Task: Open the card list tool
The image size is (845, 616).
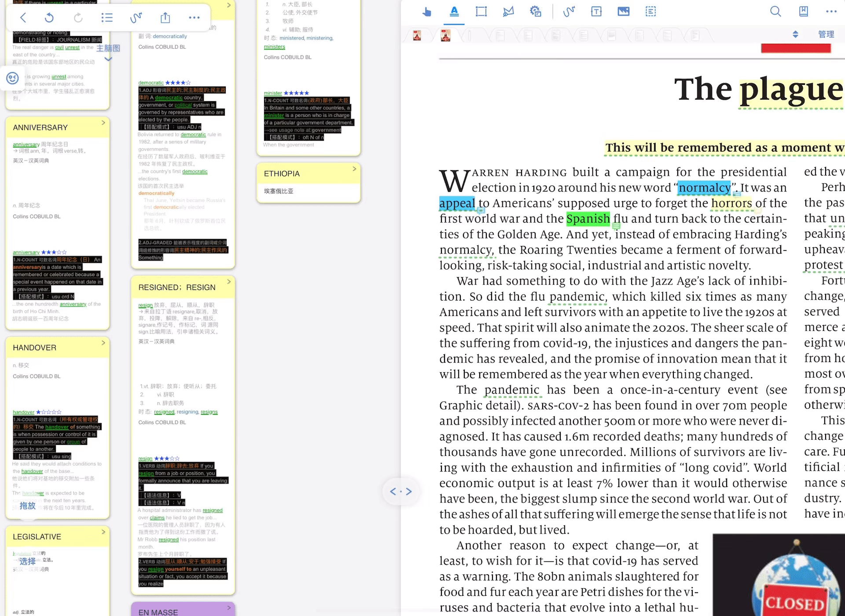Action: (650, 12)
